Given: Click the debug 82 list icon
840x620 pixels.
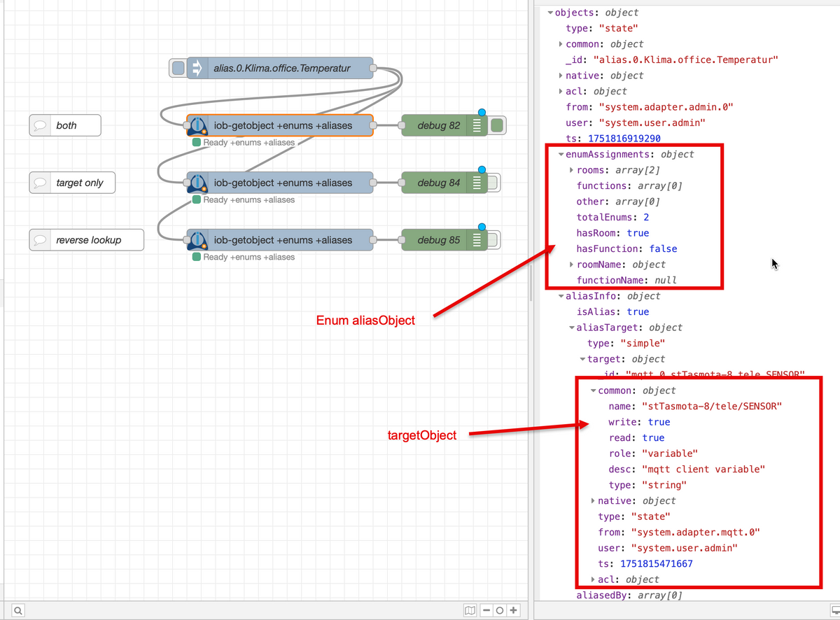Looking at the screenshot, I should [477, 126].
